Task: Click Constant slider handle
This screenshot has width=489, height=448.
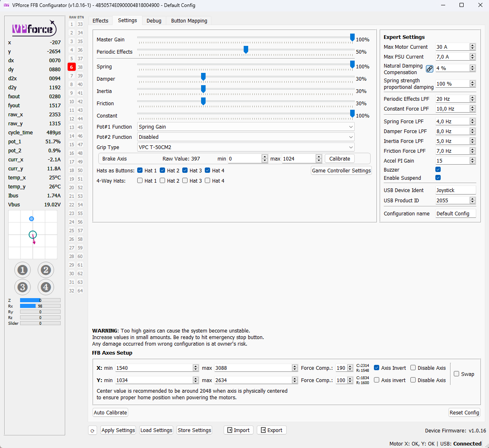Action: click(352, 114)
